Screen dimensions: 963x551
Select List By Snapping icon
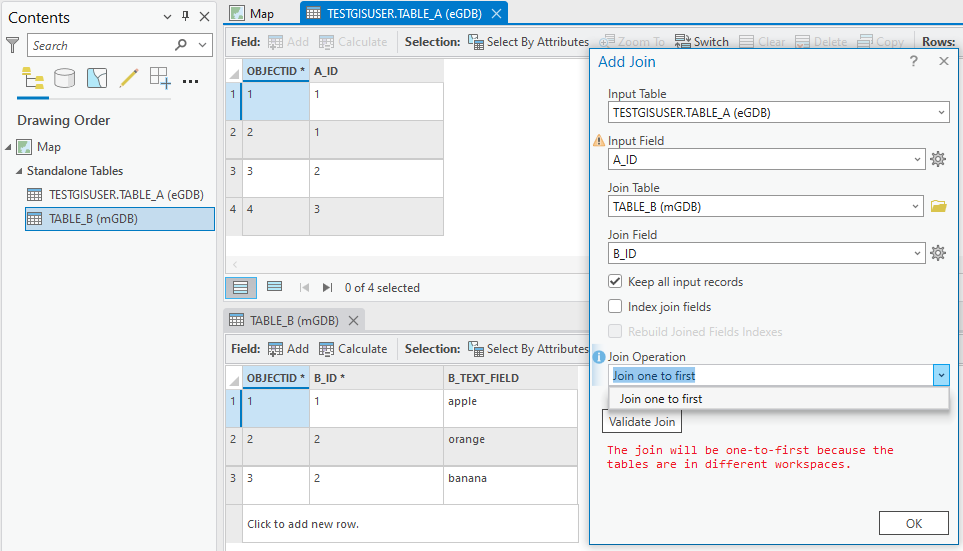[x=160, y=79]
